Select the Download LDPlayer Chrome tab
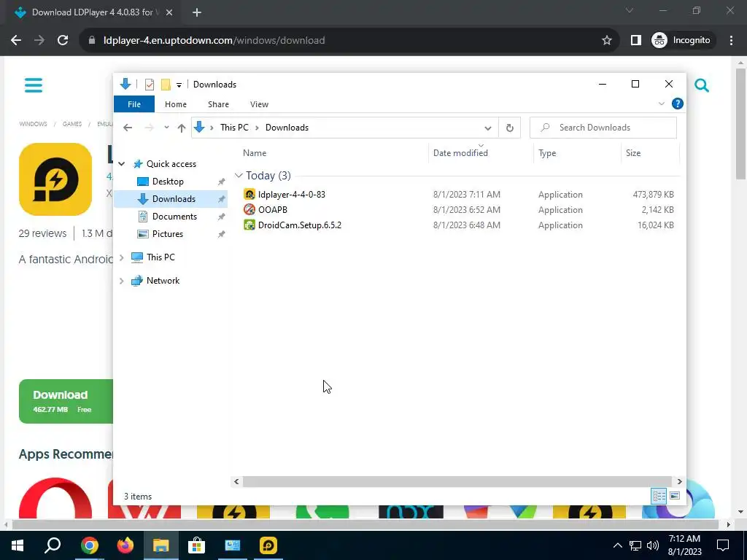The image size is (747, 560). point(92,12)
